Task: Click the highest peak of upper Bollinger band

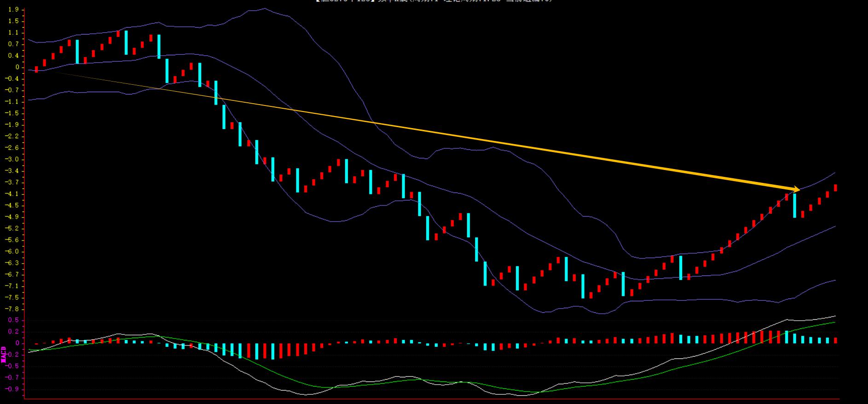Action: click(264, 8)
